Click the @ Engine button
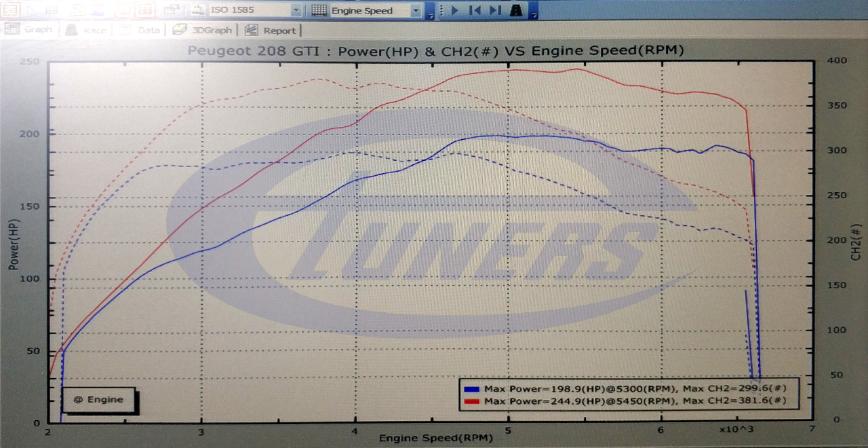This screenshot has height=448, width=868. 98,400
